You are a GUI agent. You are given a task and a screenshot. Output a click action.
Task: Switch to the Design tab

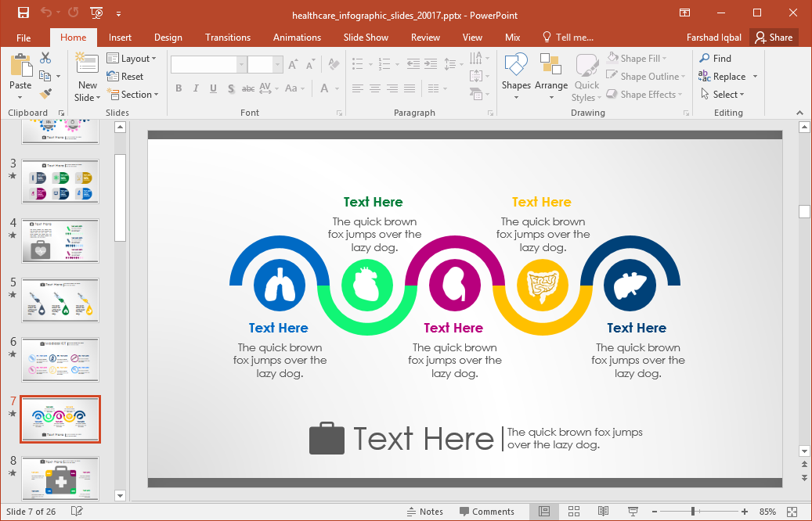pos(168,38)
